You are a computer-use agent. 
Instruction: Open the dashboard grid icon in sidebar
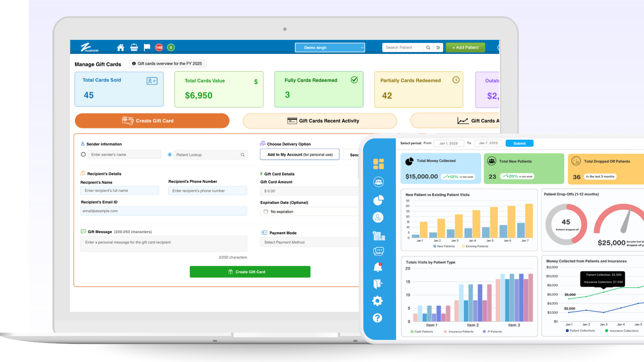(x=378, y=164)
